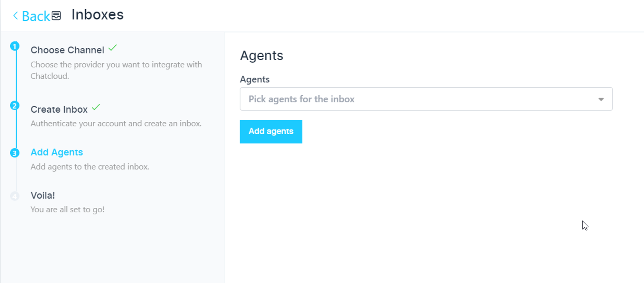Click the step 2 circle indicator
The width and height of the screenshot is (644, 283).
[14, 106]
